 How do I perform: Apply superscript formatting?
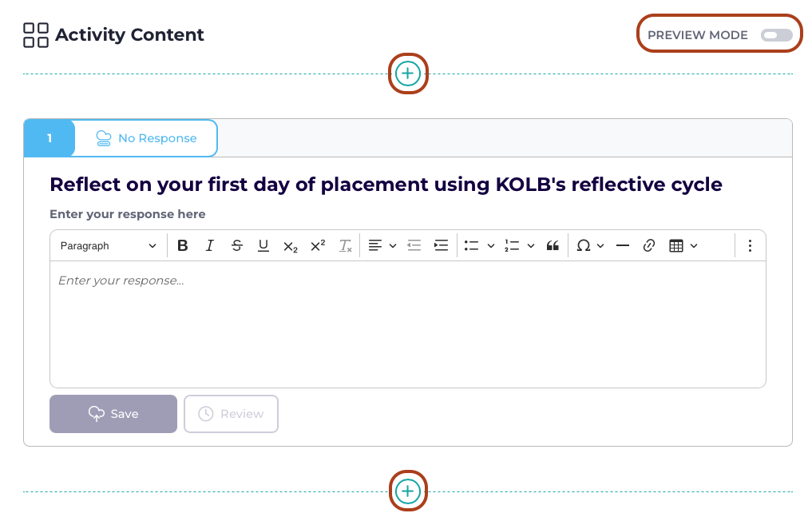click(318, 246)
